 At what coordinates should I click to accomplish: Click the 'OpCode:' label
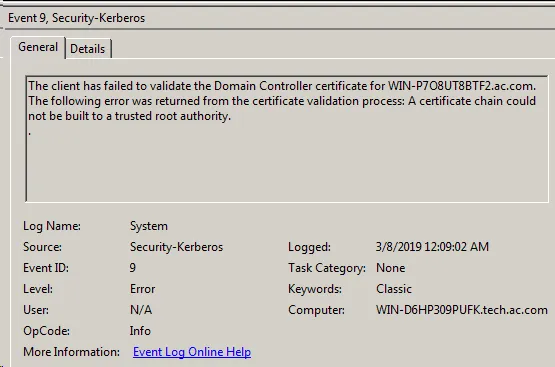(46, 331)
